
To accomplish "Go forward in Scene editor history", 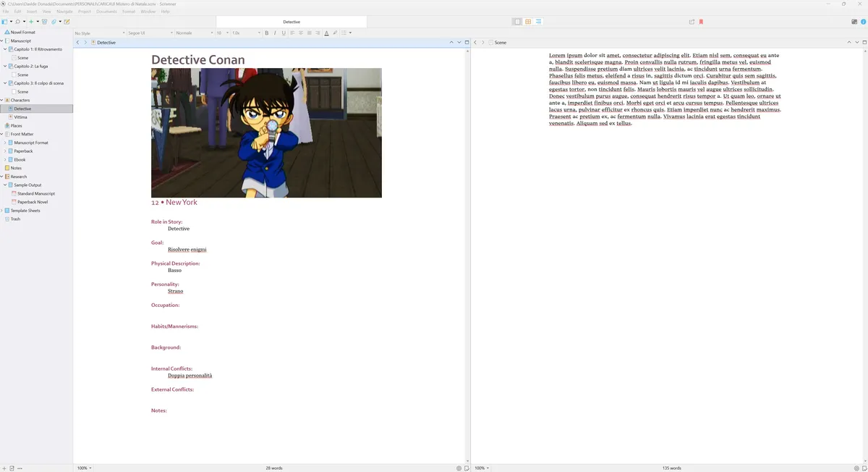I will click(x=482, y=43).
